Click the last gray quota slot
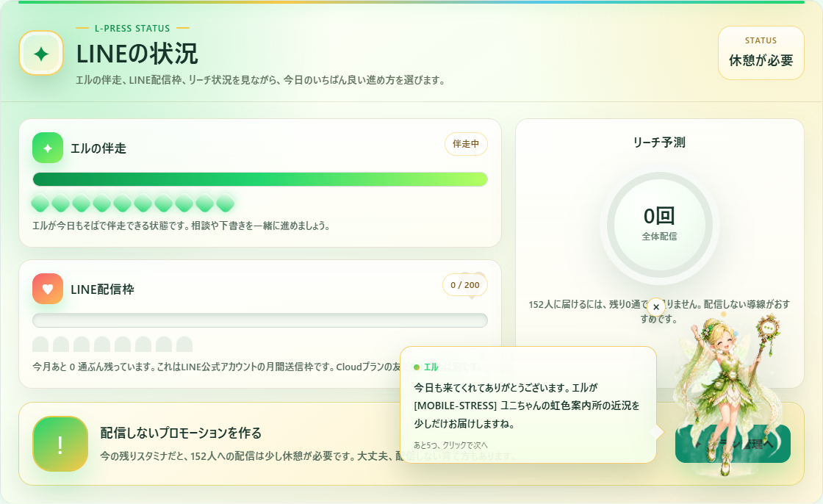This screenshot has width=823, height=504. (x=184, y=345)
